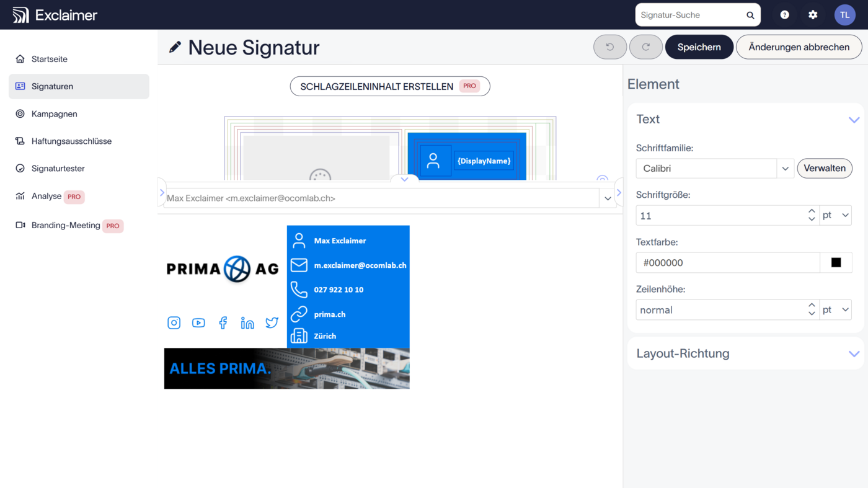Click the black Textfarbe color swatch
868x488 pixels.
point(836,263)
